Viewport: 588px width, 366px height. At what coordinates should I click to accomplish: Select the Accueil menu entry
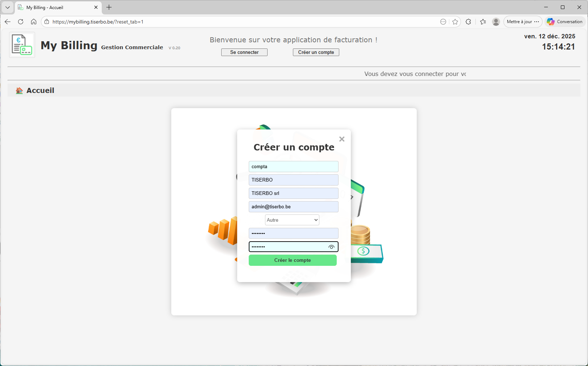[x=40, y=90]
